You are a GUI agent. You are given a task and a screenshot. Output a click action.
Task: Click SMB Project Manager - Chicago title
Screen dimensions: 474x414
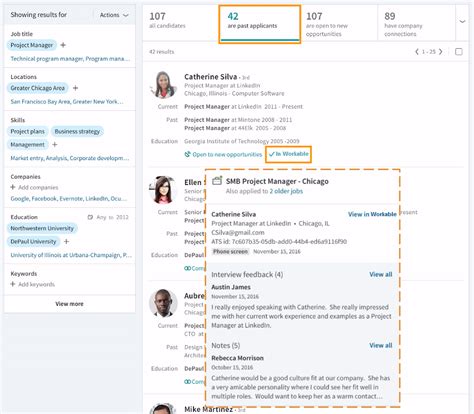(277, 181)
